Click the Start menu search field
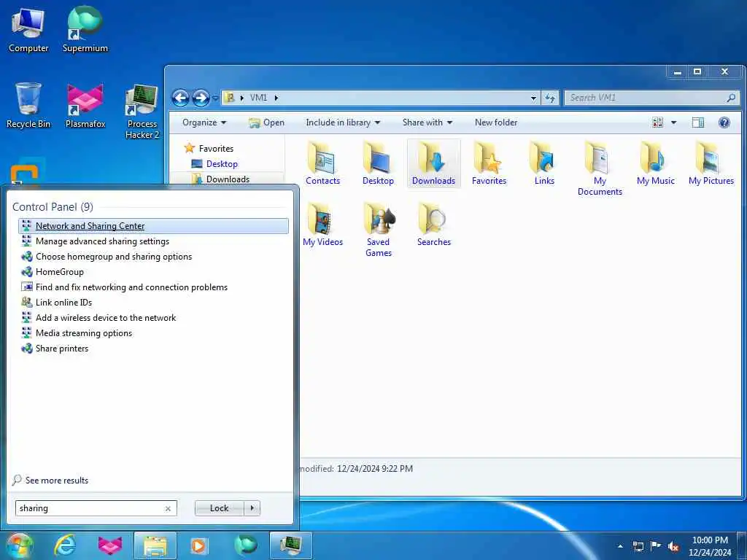Image resolution: width=747 pixels, height=560 pixels. point(96,508)
